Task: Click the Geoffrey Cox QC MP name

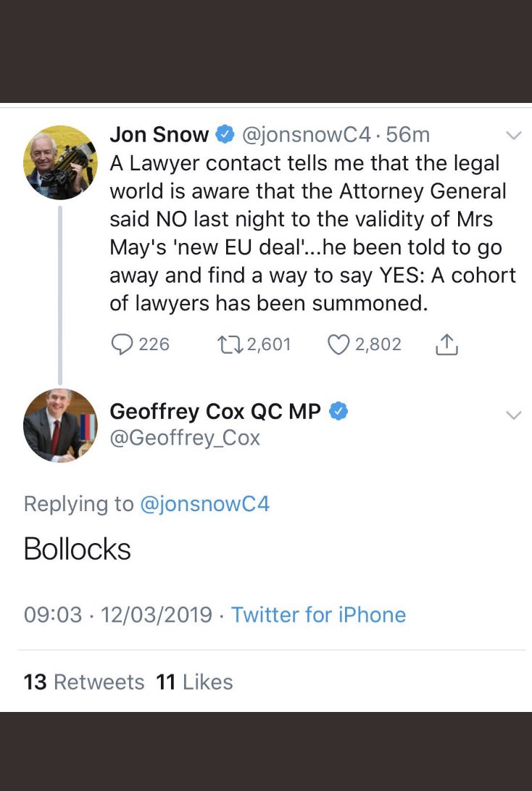Action: [215, 411]
